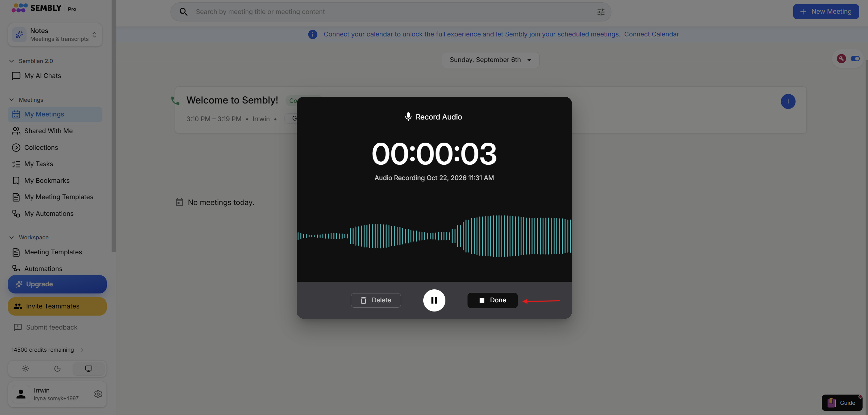This screenshot has height=415, width=868.
Task: Open workspace Meeting Templates
Action: coord(55,252)
